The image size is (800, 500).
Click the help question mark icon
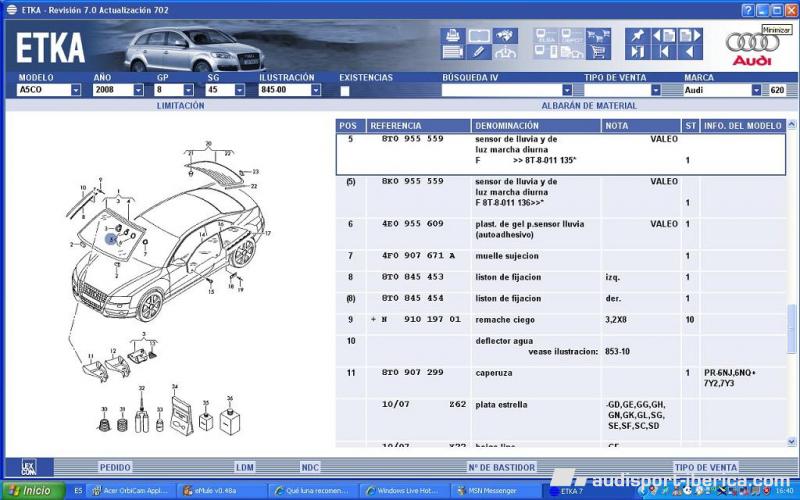pos(747,10)
